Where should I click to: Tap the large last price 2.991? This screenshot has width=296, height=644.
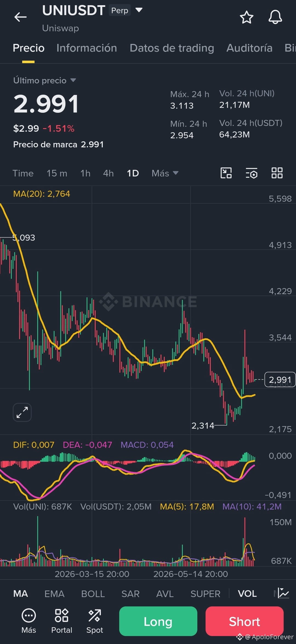(46, 104)
